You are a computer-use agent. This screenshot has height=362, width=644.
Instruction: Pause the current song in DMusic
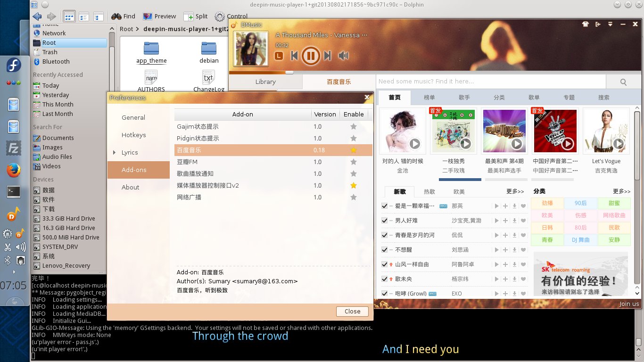click(310, 56)
